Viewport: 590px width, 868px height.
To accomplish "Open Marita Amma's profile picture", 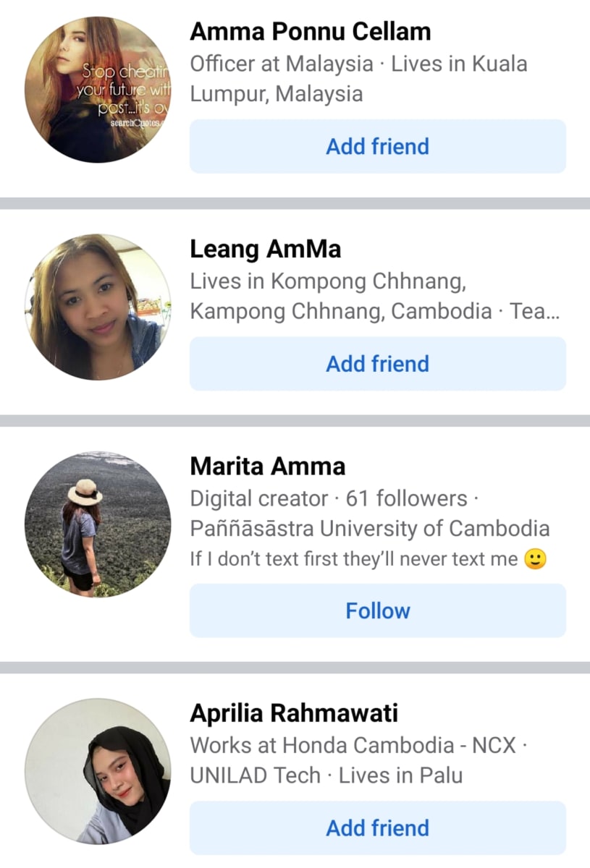I will (98, 524).
